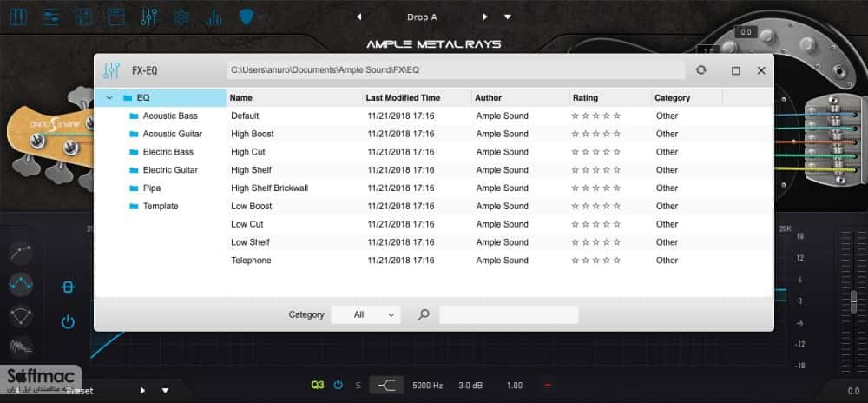Select the EQ root folder
868x403 pixels.
(x=161, y=98)
